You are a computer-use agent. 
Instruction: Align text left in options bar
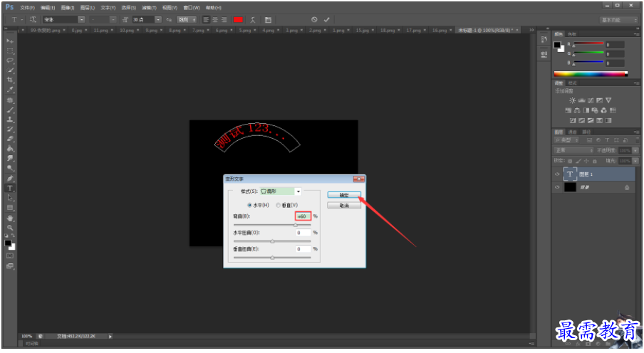point(206,20)
